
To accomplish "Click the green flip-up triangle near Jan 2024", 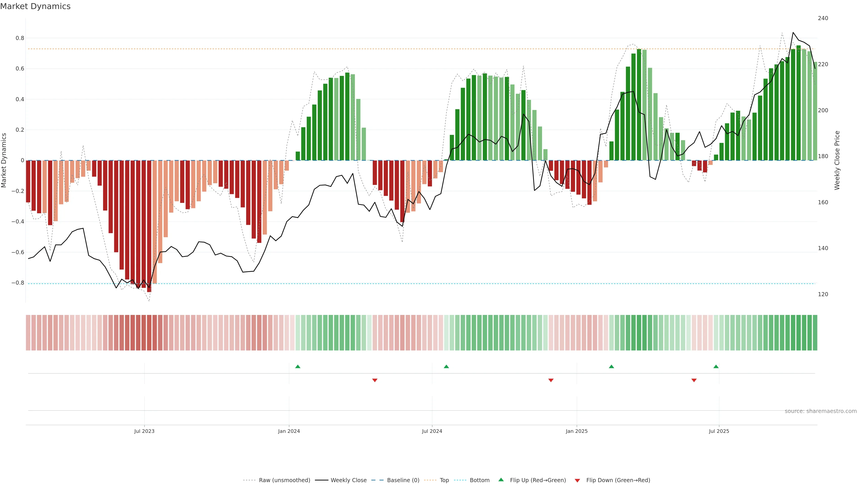I will click(x=297, y=366).
